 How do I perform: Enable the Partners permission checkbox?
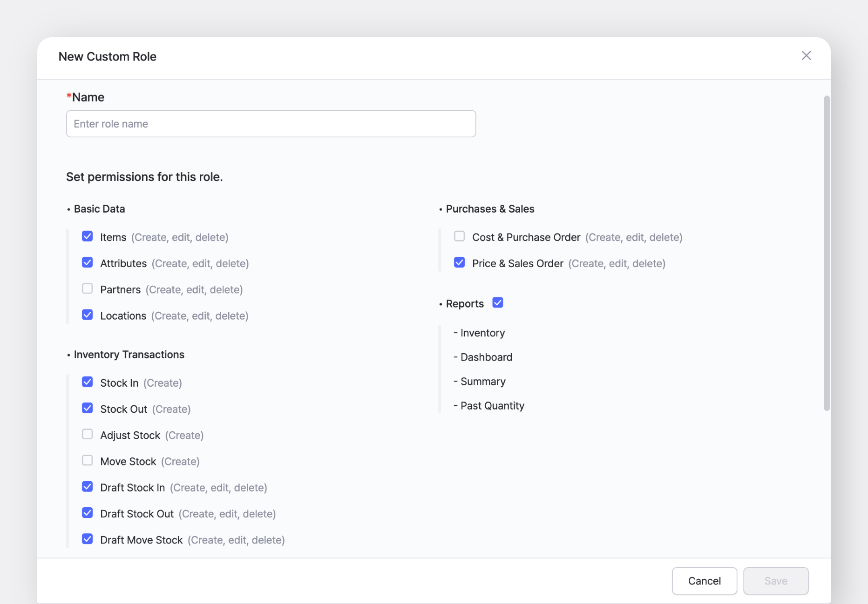pos(87,289)
